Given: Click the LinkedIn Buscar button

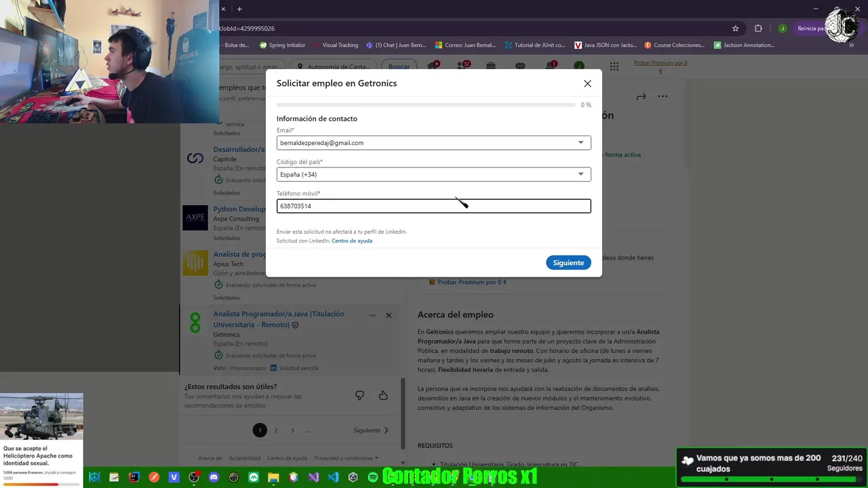Looking at the screenshot, I should click(399, 66).
